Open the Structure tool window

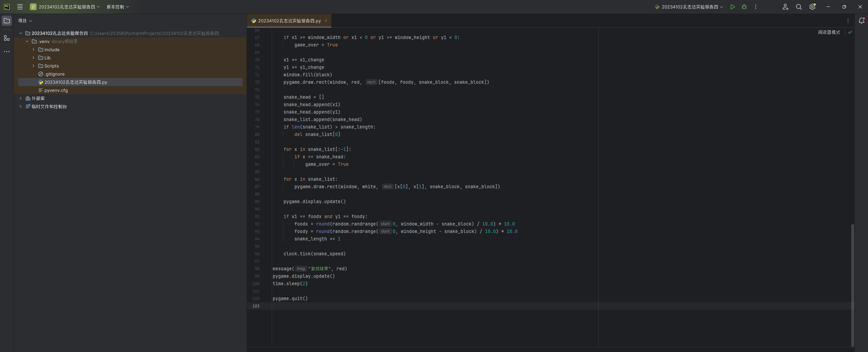click(7, 38)
